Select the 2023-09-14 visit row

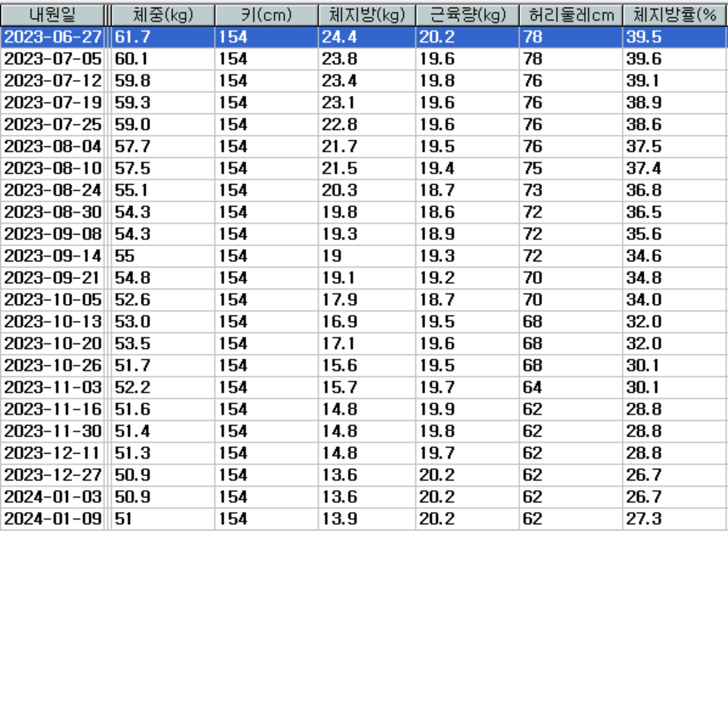[x=364, y=256]
